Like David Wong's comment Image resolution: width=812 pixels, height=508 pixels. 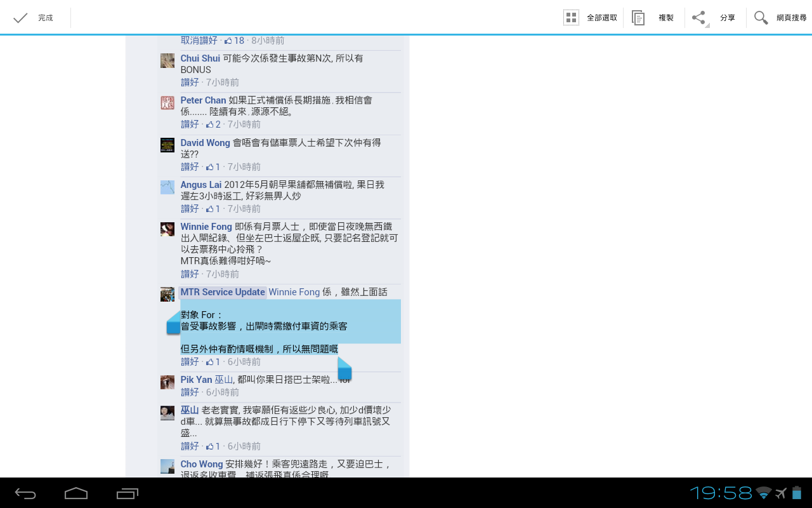coord(190,167)
